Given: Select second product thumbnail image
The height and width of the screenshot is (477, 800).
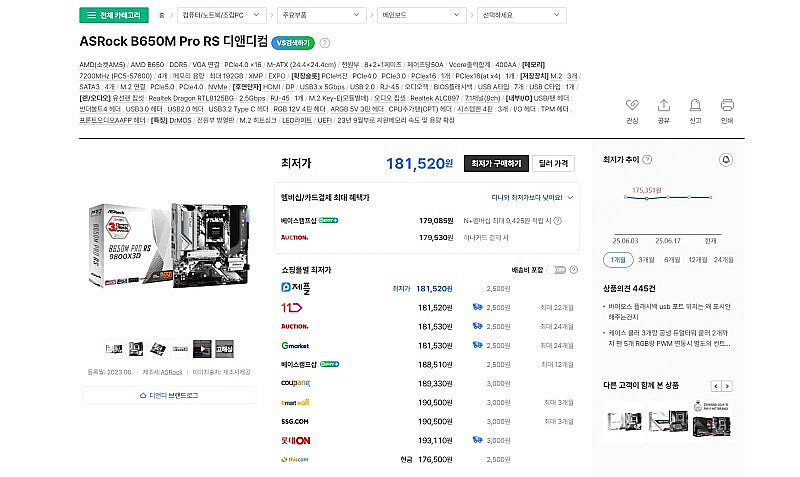Looking at the screenshot, I should click(x=136, y=349).
